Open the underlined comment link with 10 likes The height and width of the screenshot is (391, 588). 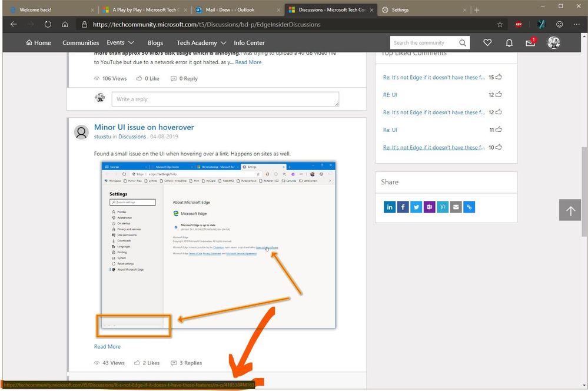point(434,147)
